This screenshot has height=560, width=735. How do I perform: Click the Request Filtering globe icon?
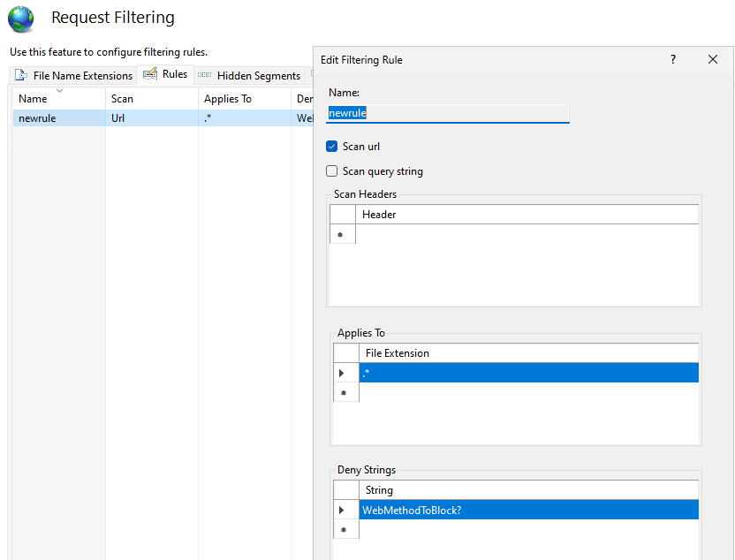coord(20,19)
